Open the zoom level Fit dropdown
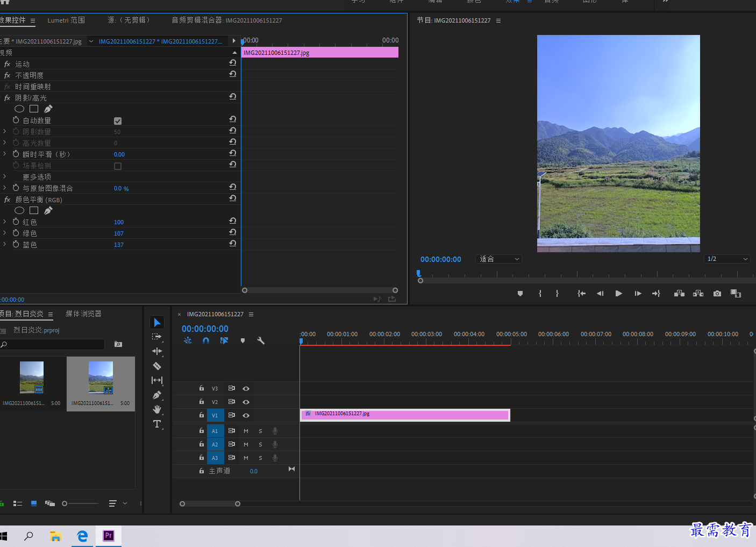 coord(499,259)
